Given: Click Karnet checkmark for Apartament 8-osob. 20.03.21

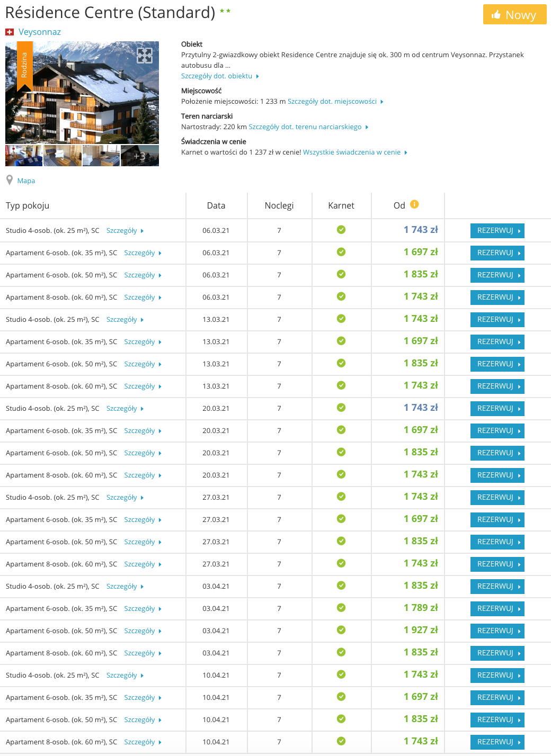Looking at the screenshot, I should point(341,474).
